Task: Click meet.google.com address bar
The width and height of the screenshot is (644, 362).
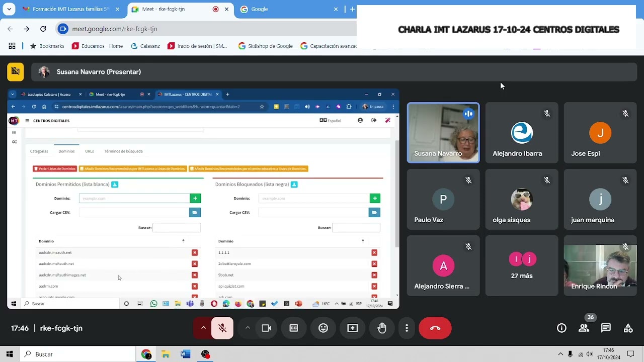Action: point(115,29)
